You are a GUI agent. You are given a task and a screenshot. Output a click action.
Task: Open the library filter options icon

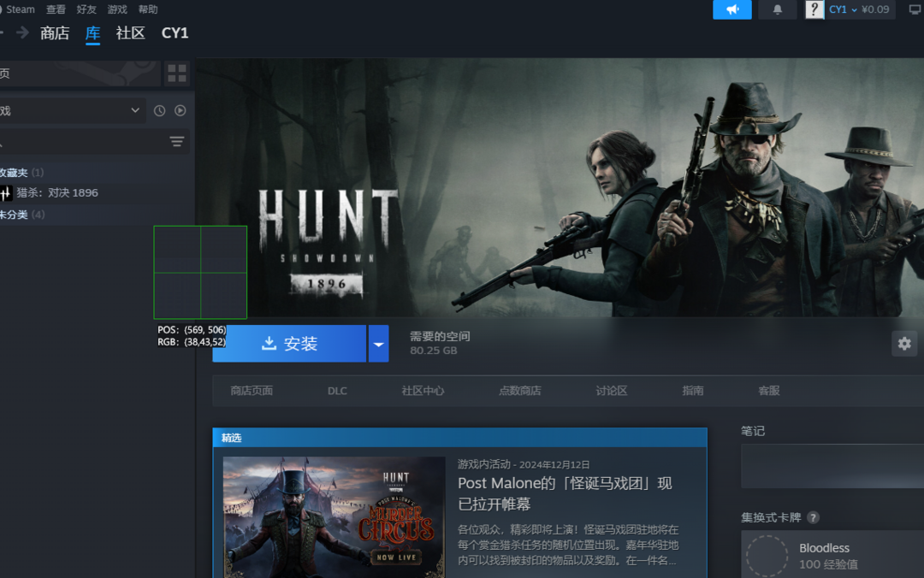[176, 142]
